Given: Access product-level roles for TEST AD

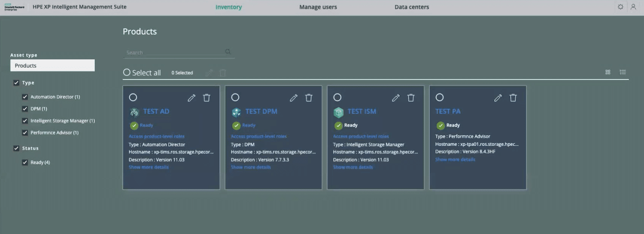Looking at the screenshot, I should click(x=157, y=136).
